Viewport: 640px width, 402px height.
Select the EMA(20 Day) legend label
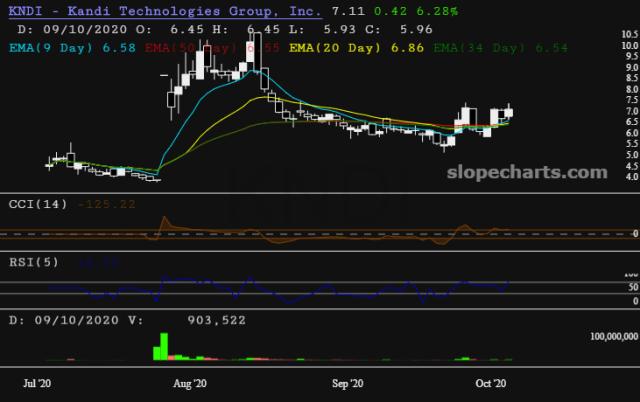coord(333,47)
